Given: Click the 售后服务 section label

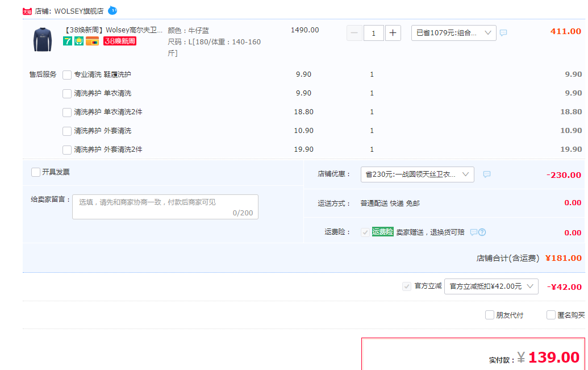Looking at the screenshot, I should 43,74.
